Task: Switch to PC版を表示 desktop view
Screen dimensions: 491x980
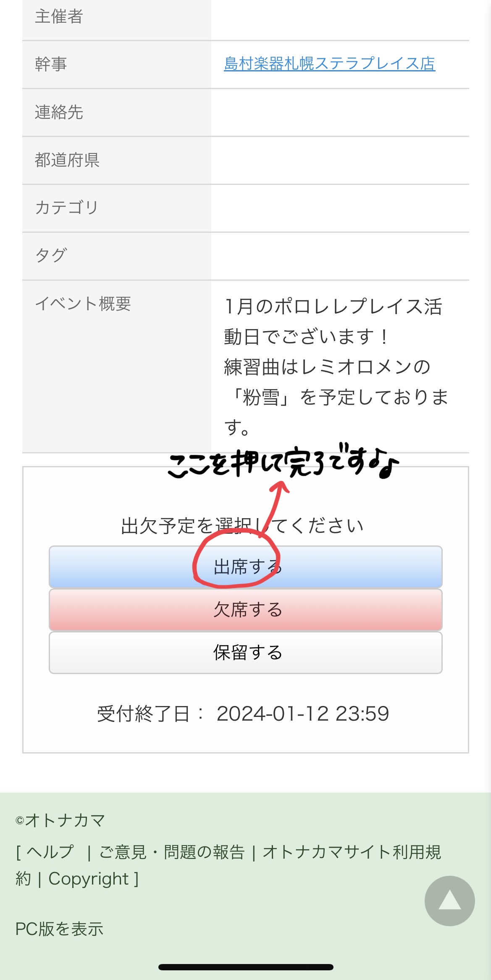Action: (59, 929)
